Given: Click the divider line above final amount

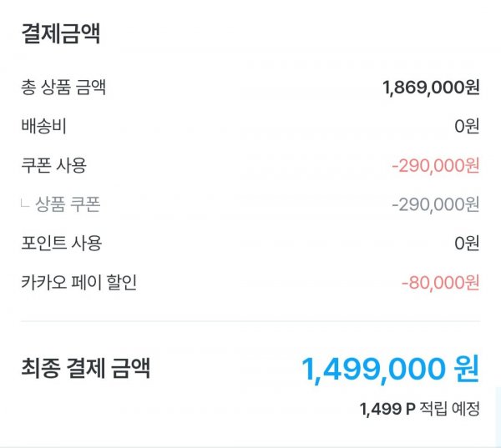Looking at the screenshot, I should pos(250,321).
